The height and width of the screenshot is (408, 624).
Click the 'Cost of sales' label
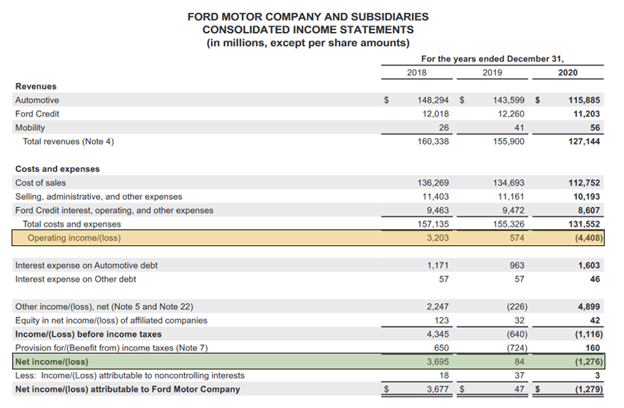point(41,183)
